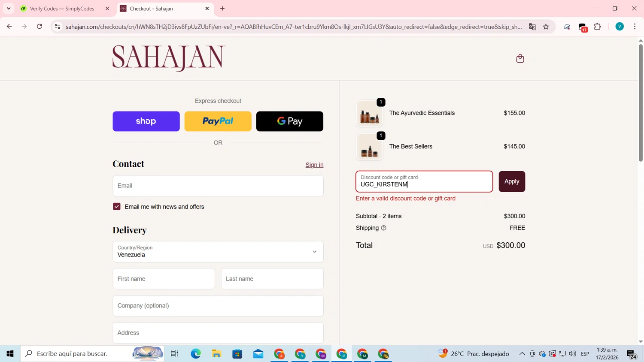This screenshot has width=644, height=362.
Task: Pay with Google Pay button
Action: (x=290, y=121)
